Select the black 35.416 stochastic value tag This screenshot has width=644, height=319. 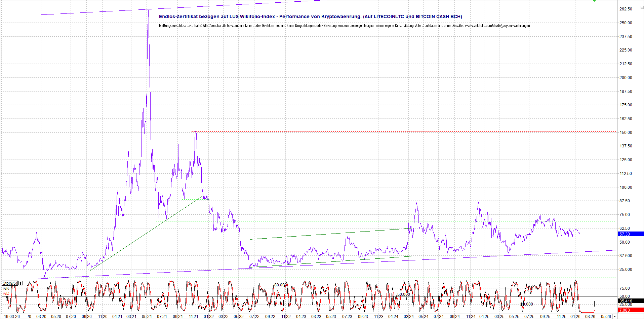pos(631,301)
